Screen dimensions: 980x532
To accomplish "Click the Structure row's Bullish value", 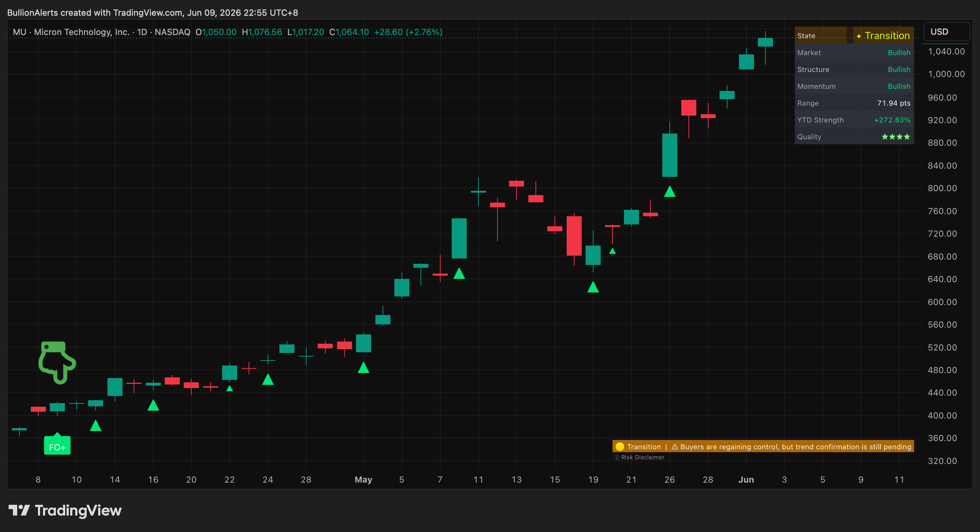I will (899, 69).
